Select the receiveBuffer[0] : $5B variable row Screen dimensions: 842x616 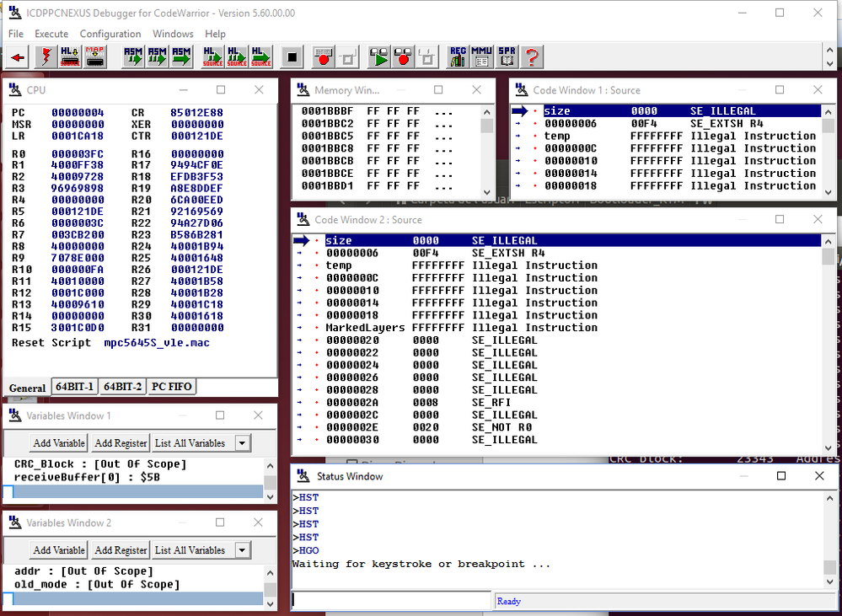pos(87,477)
